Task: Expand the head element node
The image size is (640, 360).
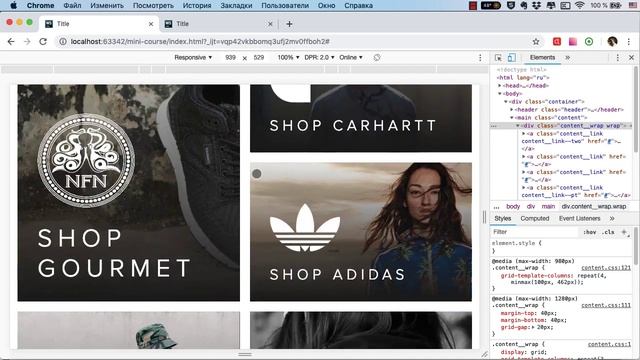Action: click(500, 86)
